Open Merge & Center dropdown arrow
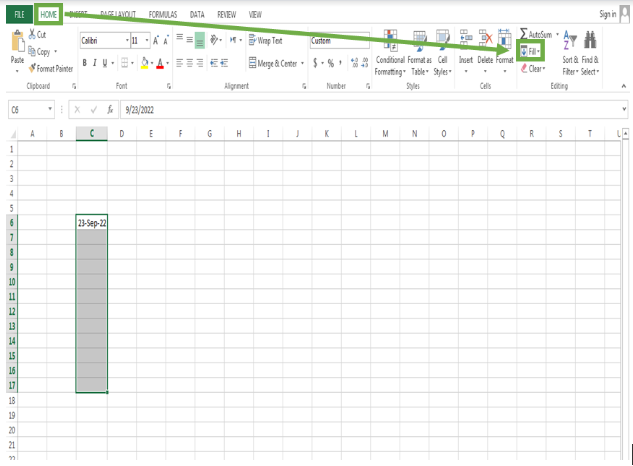The image size is (633, 466). pos(302,63)
